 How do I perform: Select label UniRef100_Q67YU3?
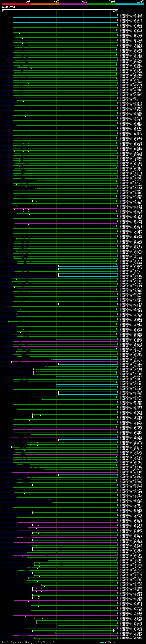[x=131, y=638]
